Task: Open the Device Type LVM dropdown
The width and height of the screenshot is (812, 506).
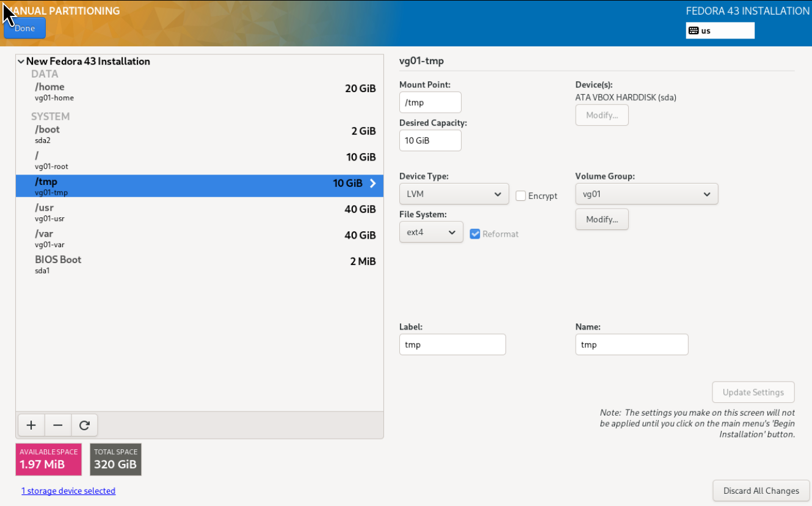Action: click(x=454, y=194)
